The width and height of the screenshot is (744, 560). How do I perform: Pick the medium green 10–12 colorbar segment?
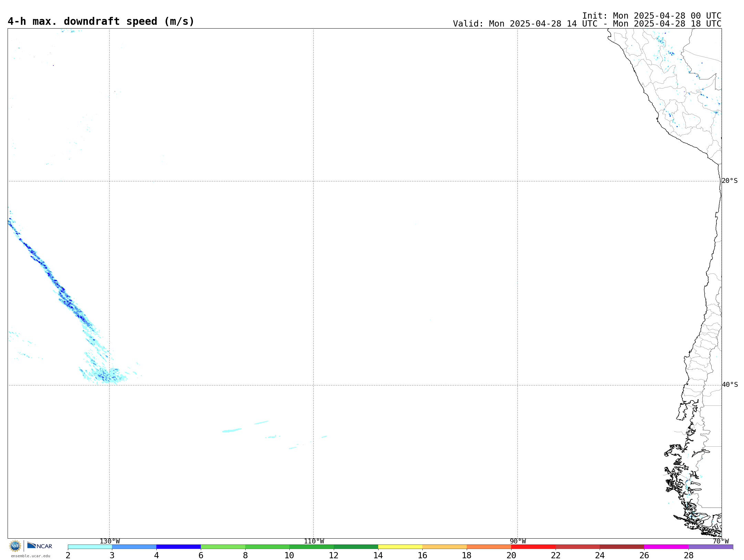coord(311,547)
